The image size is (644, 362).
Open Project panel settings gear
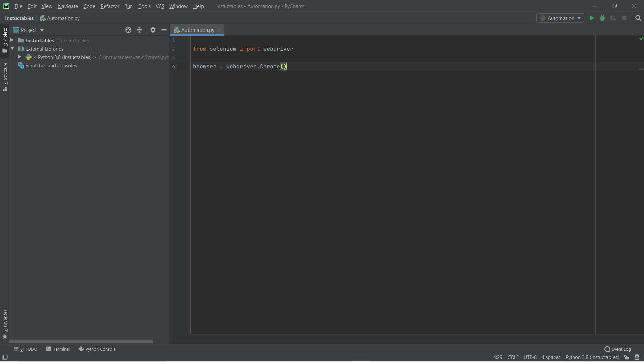(x=153, y=30)
